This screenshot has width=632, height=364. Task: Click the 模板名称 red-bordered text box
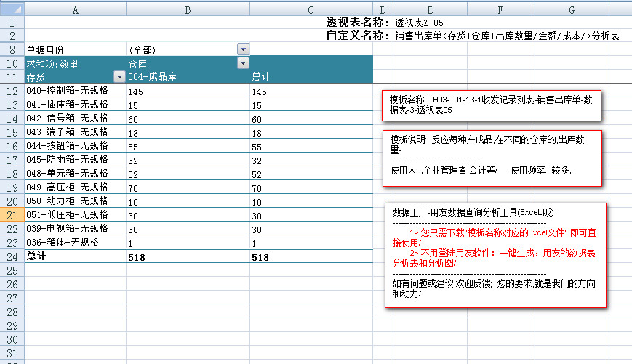[x=492, y=106]
